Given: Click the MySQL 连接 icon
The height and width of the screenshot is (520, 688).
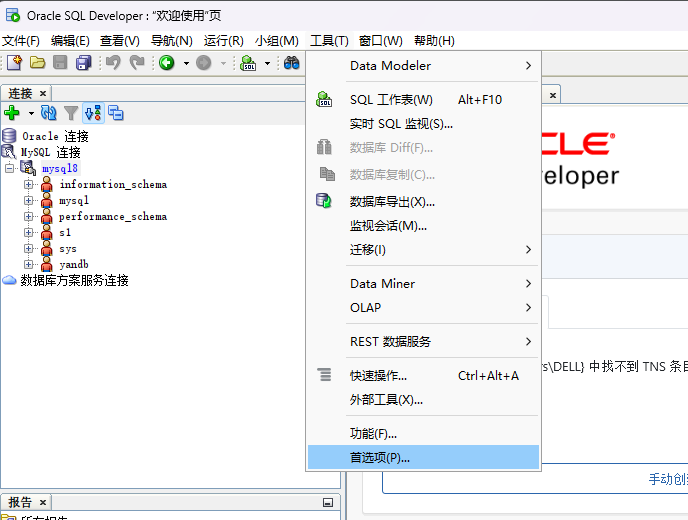Looking at the screenshot, I should (9, 152).
